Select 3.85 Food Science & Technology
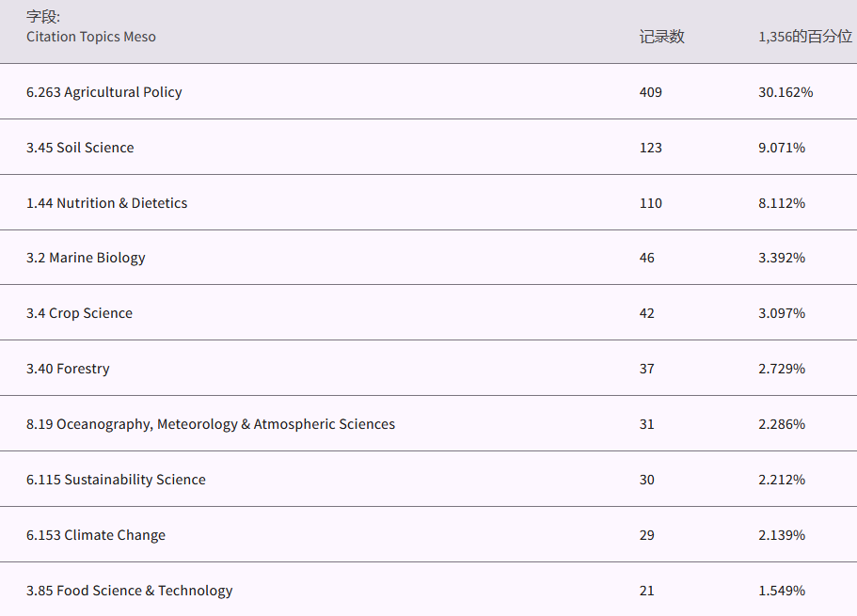Image resolution: width=857 pixels, height=616 pixels. coord(129,591)
